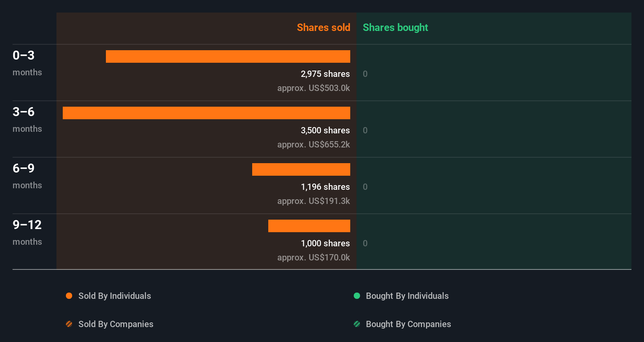
Task: Click the 0–3 months orange sold bar
Action: (x=228, y=56)
